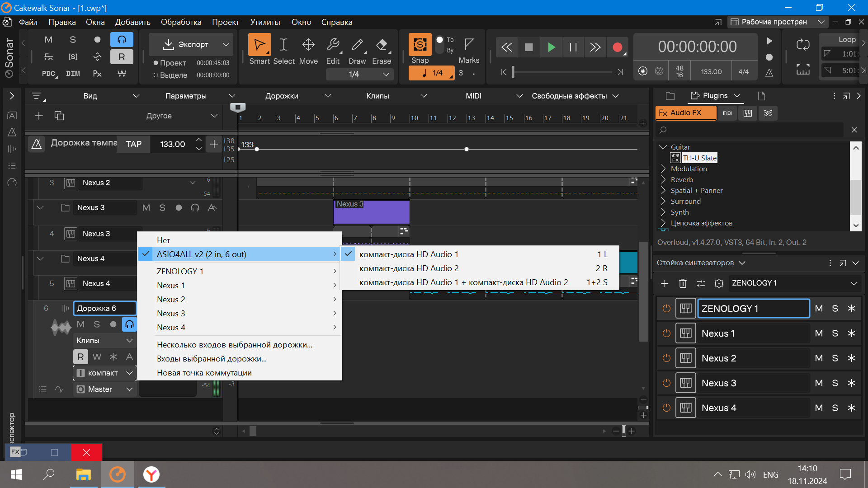Viewport: 868px width, 488px height.
Task: Switch to MIDI plugins tab
Action: 727,113
